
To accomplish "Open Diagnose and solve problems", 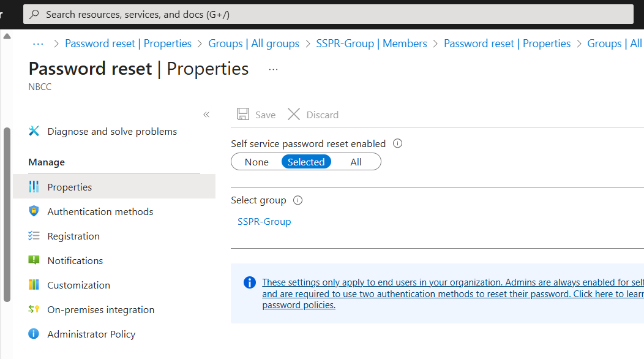I will [x=111, y=131].
